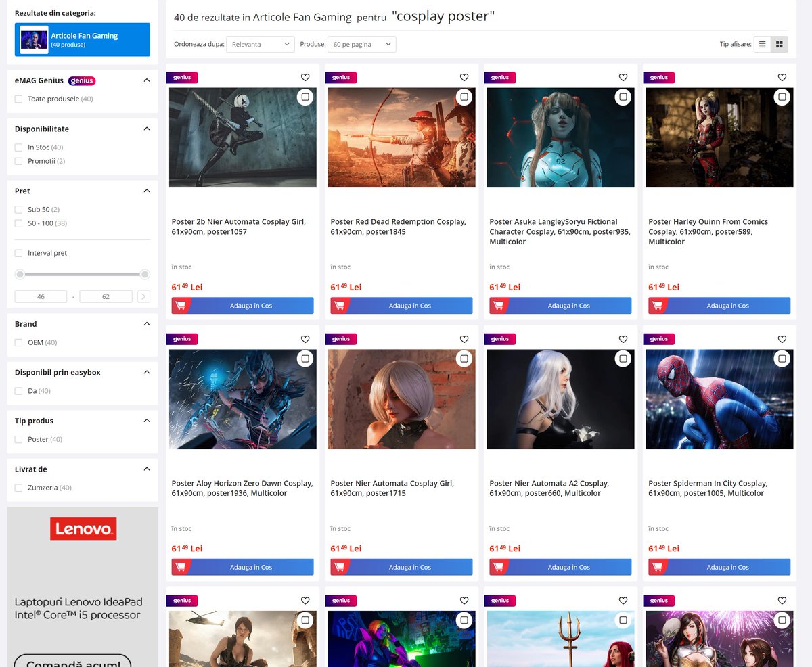The image size is (812, 667).
Task: Check Da under Disponibil prin easybox
Action: click(x=19, y=391)
